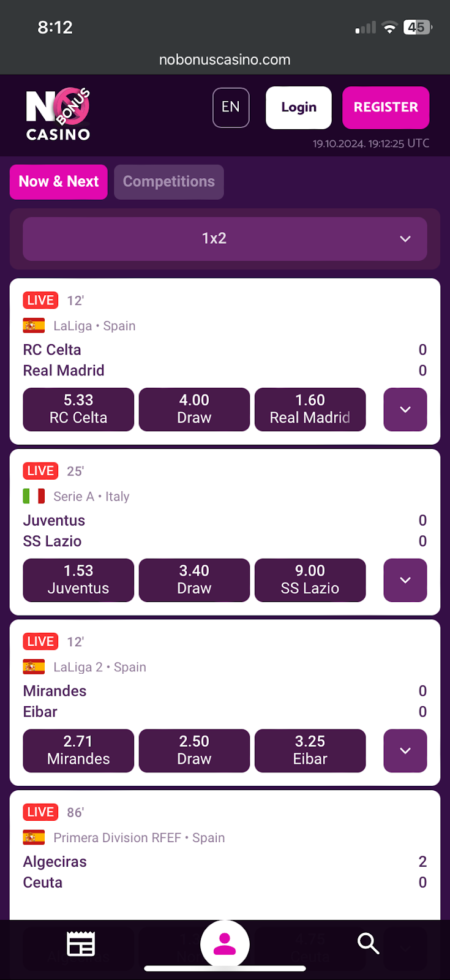450x980 pixels.
Task: Open the bet slip icon in bottom bar
Action: click(x=80, y=944)
